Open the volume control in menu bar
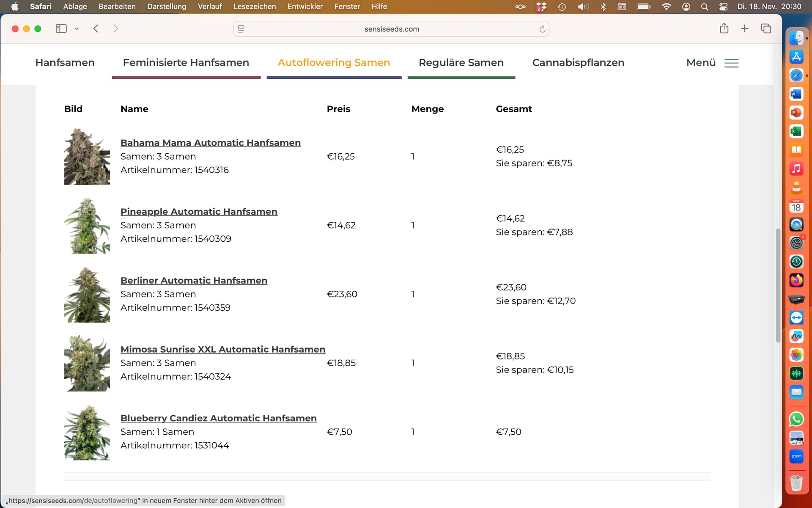 (x=583, y=6)
